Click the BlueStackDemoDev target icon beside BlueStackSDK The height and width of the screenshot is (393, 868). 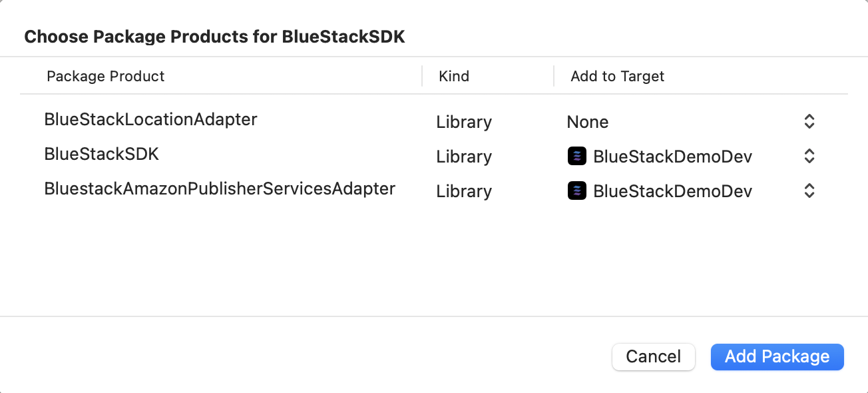click(576, 156)
